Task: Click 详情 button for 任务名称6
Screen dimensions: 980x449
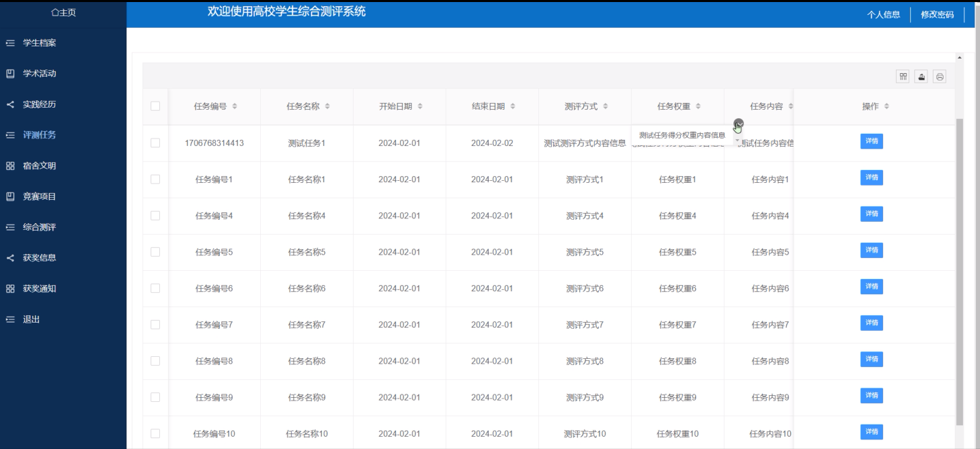Action: [871, 287]
